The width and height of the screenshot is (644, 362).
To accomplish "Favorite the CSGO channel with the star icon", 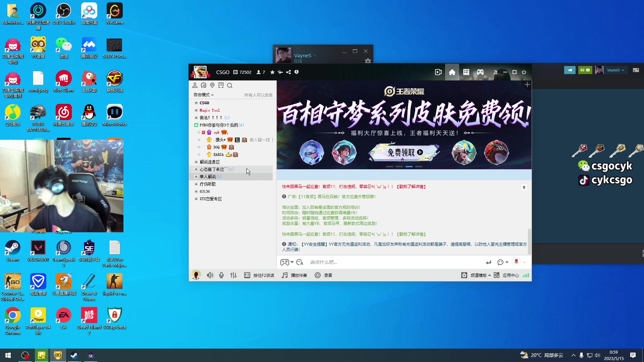I will [x=272, y=72].
